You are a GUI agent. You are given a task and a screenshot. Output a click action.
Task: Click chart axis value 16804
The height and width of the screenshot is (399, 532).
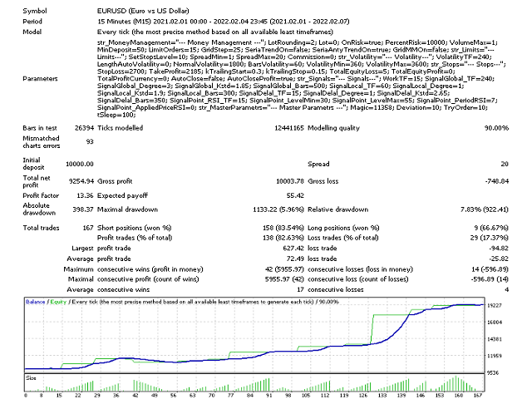[x=495, y=322]
